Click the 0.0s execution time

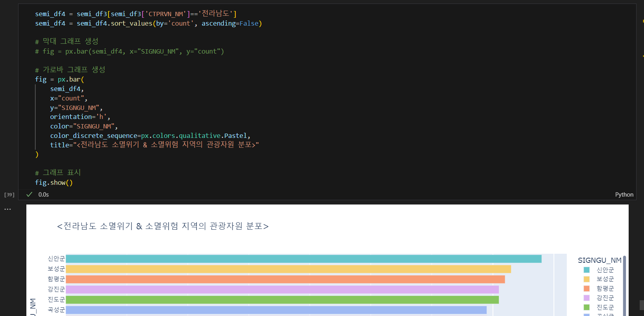pyautogui.click(x=44, y=195)
